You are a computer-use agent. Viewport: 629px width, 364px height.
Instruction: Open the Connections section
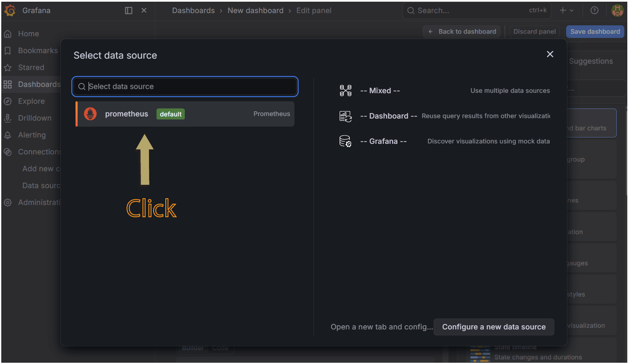[39, 151]
